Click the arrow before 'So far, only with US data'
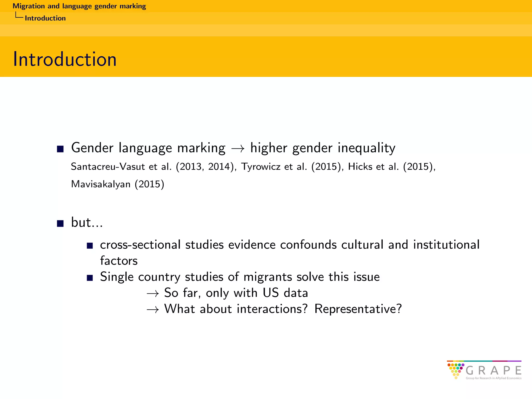The image size is (532, 399). pos(153,294)
